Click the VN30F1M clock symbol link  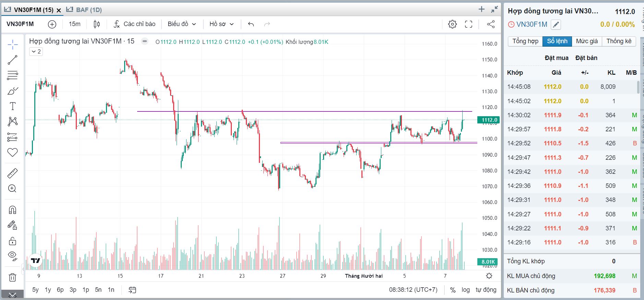tap(528, 24)
